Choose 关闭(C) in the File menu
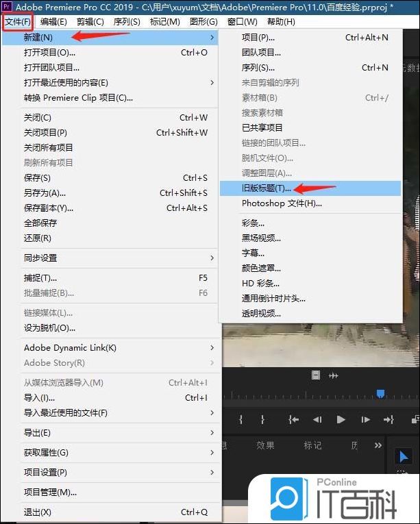Image resolution: width=420 pixels, height=524 pixels. tap(110, 118)
